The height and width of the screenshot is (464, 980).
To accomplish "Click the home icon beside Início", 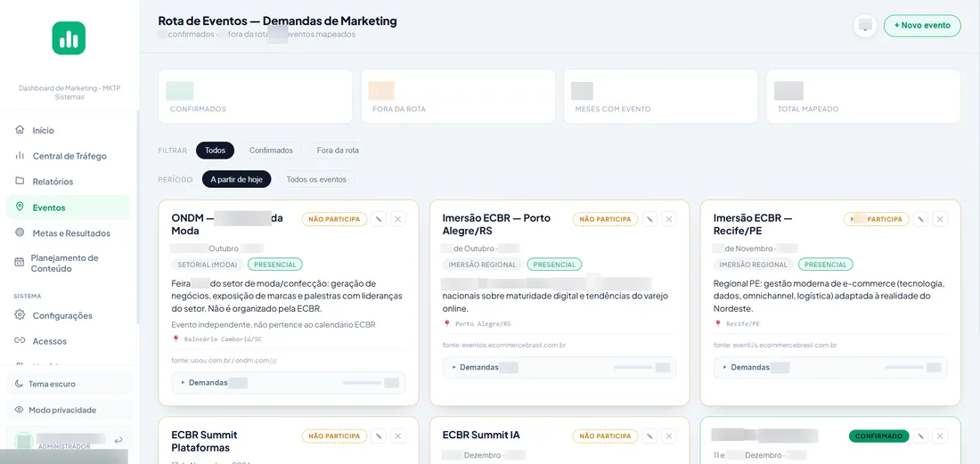I will point(20,130).
